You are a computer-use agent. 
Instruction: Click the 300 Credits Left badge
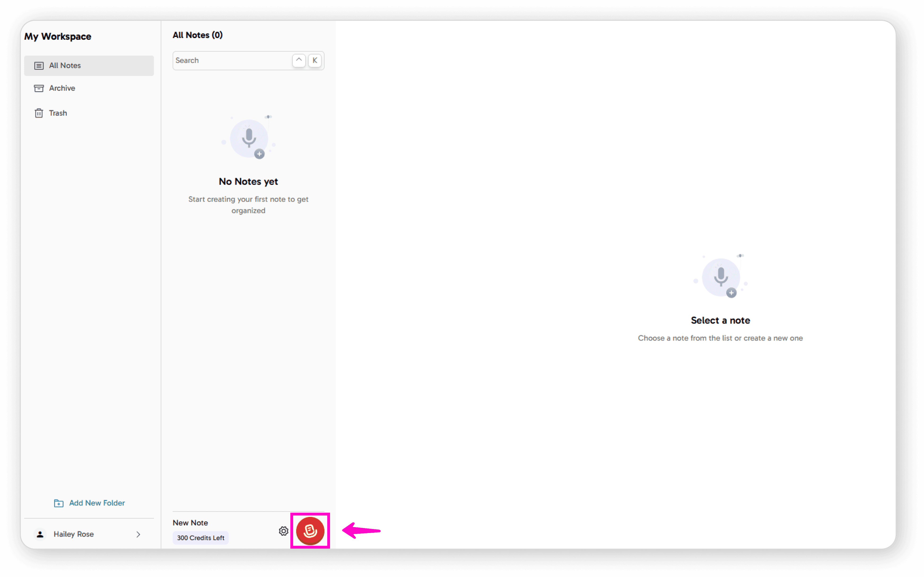pos(200,538)
